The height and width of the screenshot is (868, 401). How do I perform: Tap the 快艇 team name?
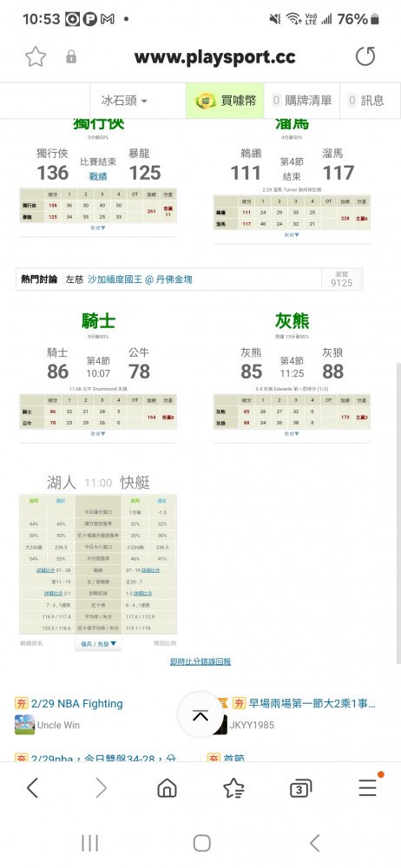[135, 482]
